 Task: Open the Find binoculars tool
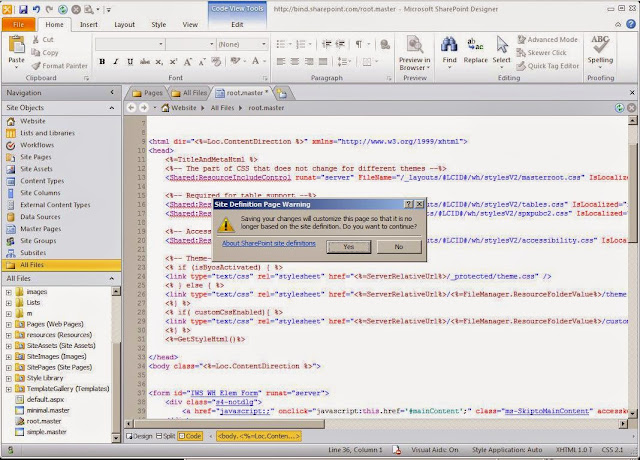coord(450,45)
